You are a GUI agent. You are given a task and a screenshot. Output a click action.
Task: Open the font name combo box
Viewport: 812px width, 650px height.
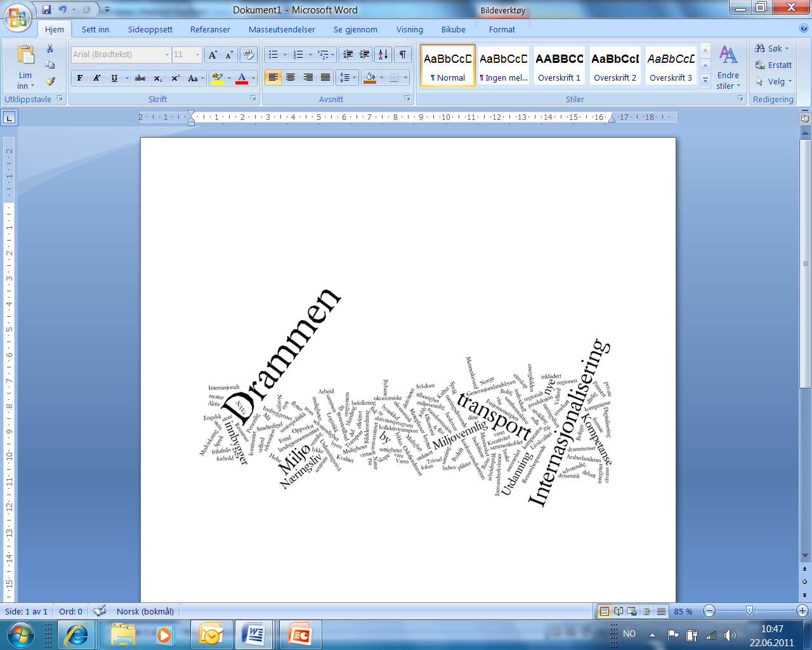click(121, 55)
